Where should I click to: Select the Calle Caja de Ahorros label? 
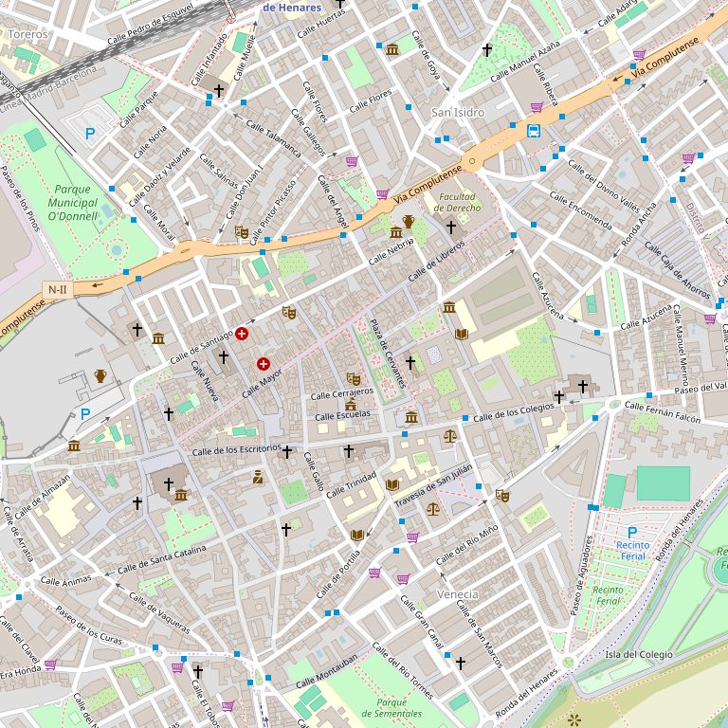click(x=678, y=271)
